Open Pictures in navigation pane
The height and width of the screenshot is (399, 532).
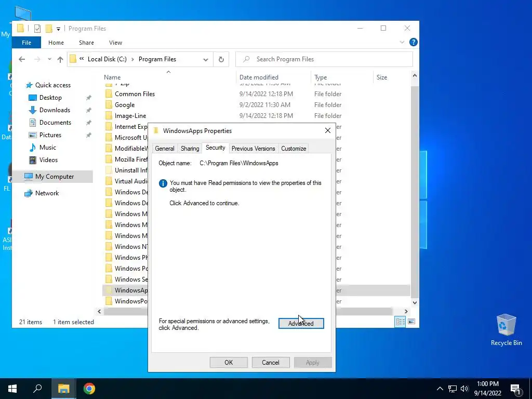pyautogui.click(x=50, y=135)
